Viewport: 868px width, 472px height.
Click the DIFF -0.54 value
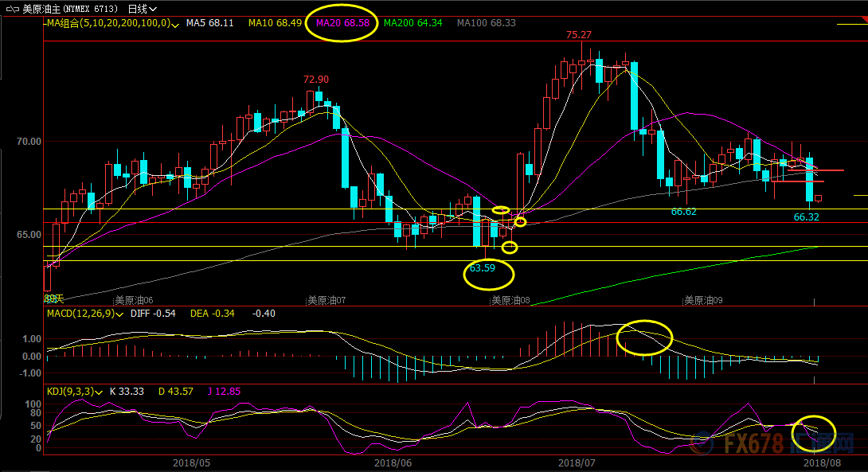pos(153,314)
